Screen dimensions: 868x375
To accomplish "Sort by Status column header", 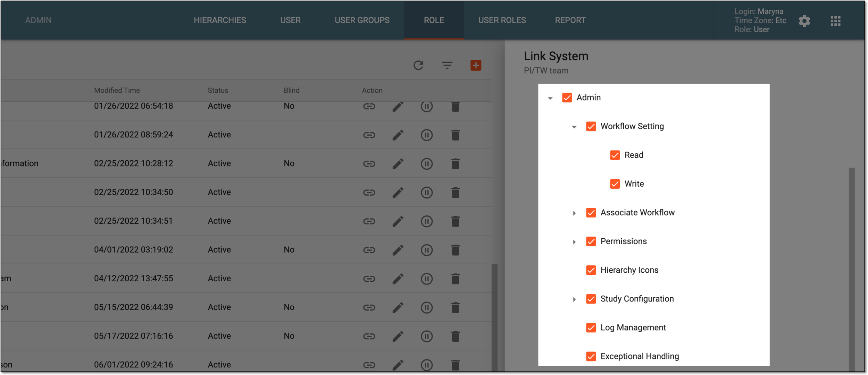I will 218,91.
